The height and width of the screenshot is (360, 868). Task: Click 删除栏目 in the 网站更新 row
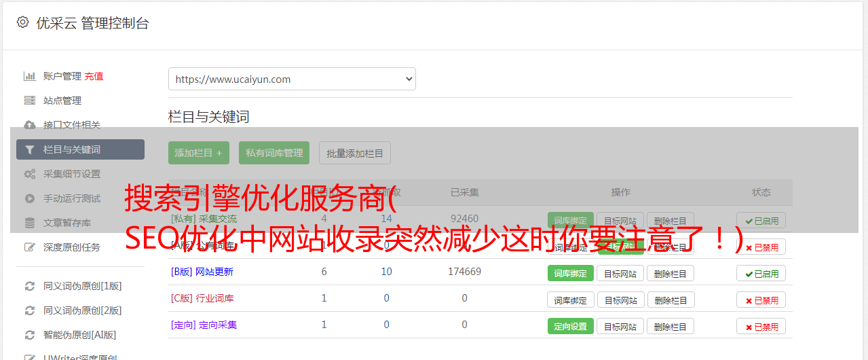(x=671, y=273)
